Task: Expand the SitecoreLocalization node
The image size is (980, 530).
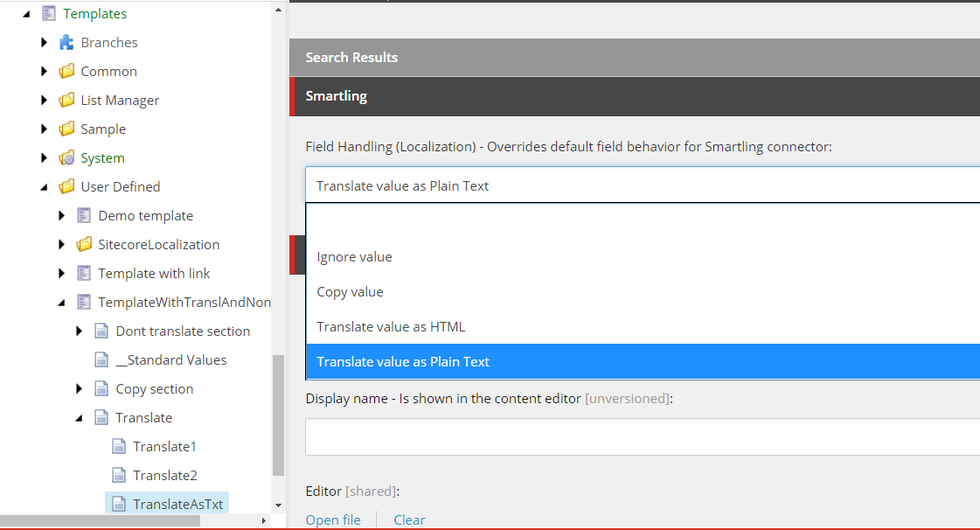Action: pyautogui.click(x=61, y=244)
